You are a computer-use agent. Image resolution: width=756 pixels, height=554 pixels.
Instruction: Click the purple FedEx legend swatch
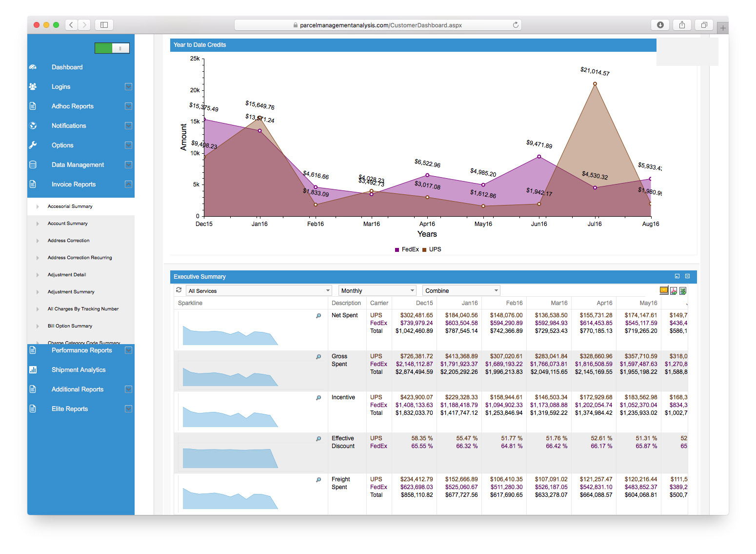[x=397, y=249]
